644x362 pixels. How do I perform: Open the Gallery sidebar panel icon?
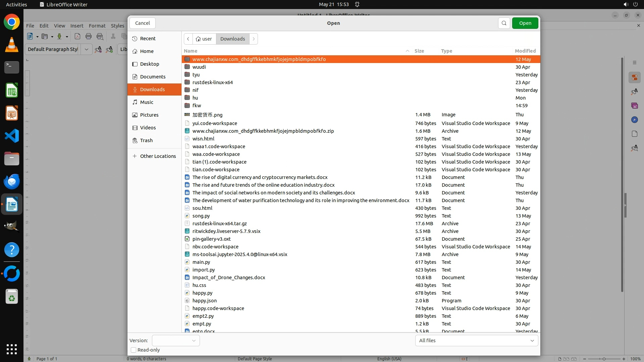(x=634, y=106)
